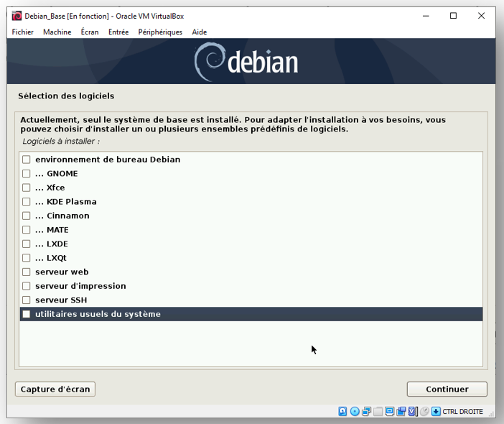
Task: Check the GNOME desktop checkbox
Action: [27, 174]
